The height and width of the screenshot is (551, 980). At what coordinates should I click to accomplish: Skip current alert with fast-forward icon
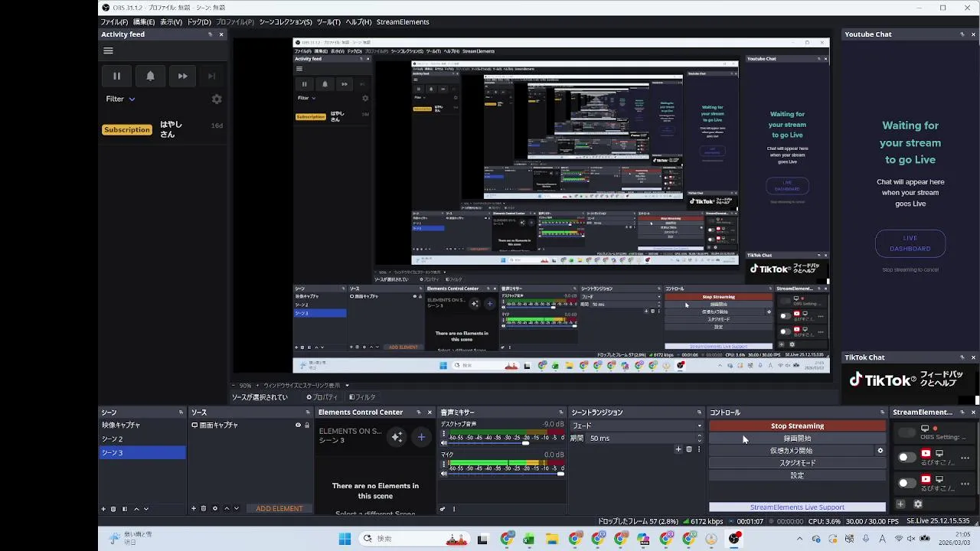[182, 76]
